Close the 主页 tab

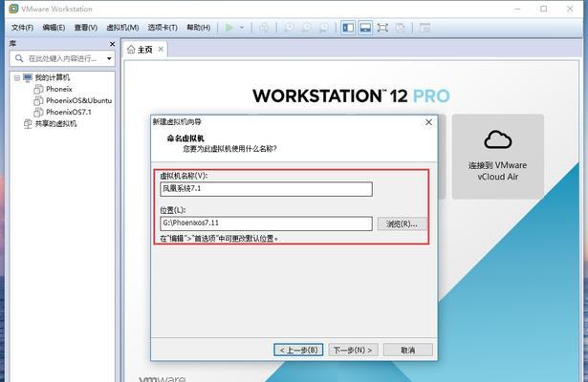point(161,49)
